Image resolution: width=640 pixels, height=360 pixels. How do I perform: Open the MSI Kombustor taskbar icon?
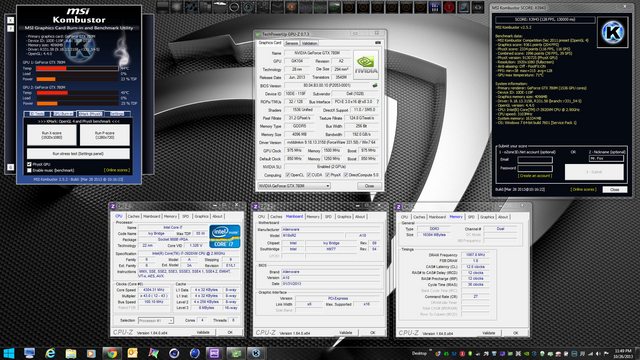coord(256,353)
